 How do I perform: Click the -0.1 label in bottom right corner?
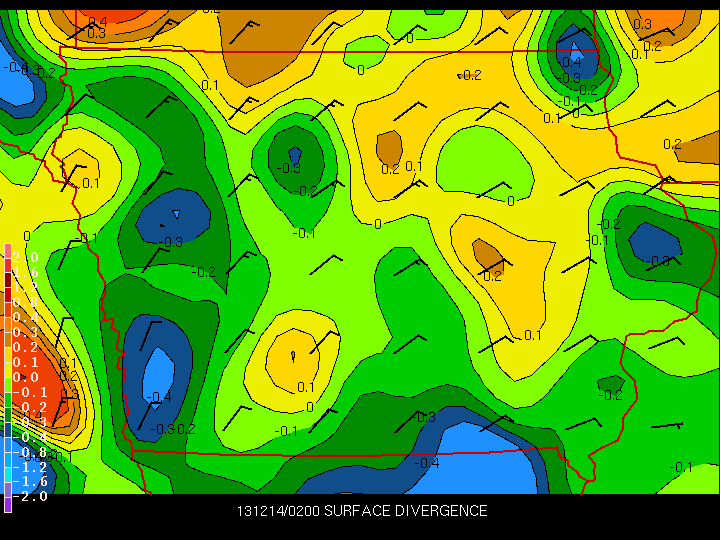tap(681, 467)
